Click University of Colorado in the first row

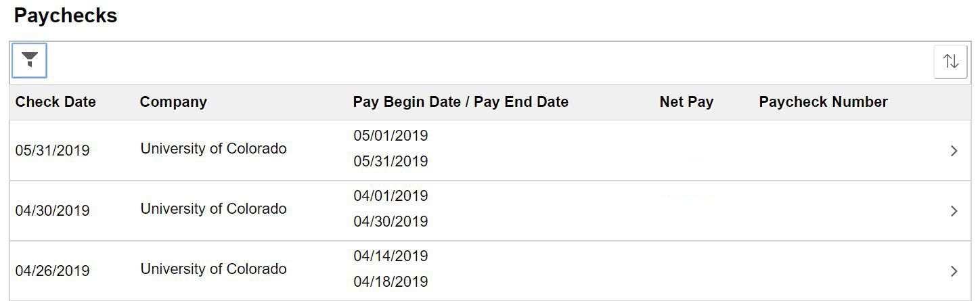pos(213,149)
